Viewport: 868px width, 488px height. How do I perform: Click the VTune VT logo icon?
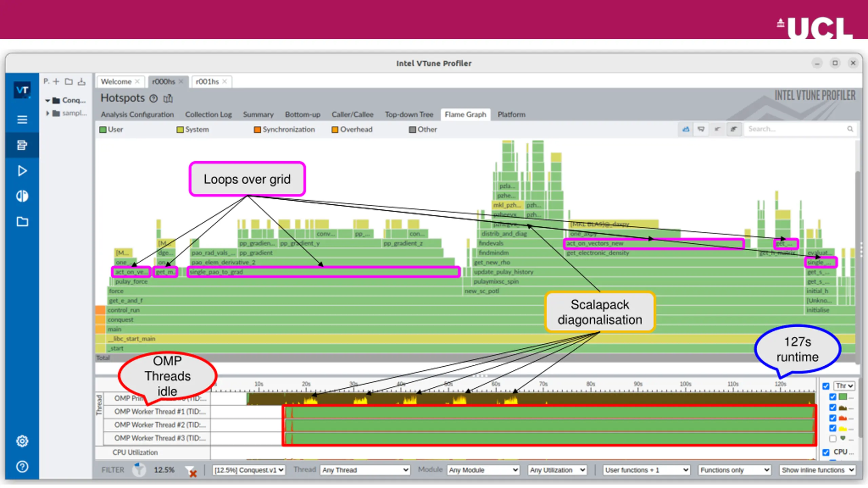tap(22, 90)
